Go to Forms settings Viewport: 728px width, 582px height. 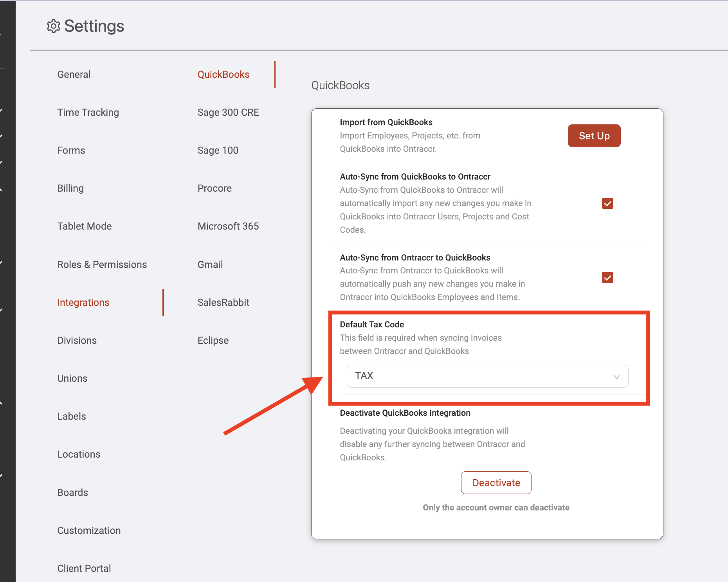[x=71, y=150]
